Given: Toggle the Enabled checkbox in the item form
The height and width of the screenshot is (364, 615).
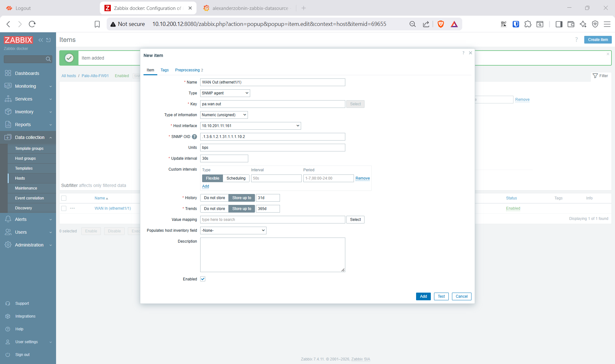Looking at the screenshot, I should (203, 279).
